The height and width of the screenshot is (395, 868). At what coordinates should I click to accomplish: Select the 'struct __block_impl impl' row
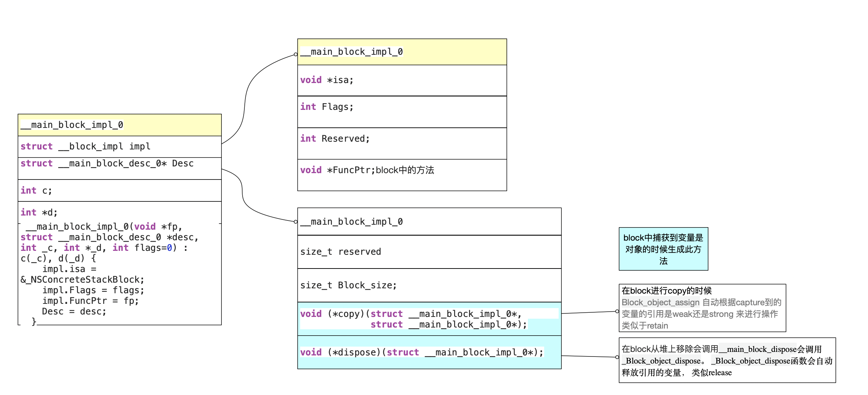pos(119,147)
